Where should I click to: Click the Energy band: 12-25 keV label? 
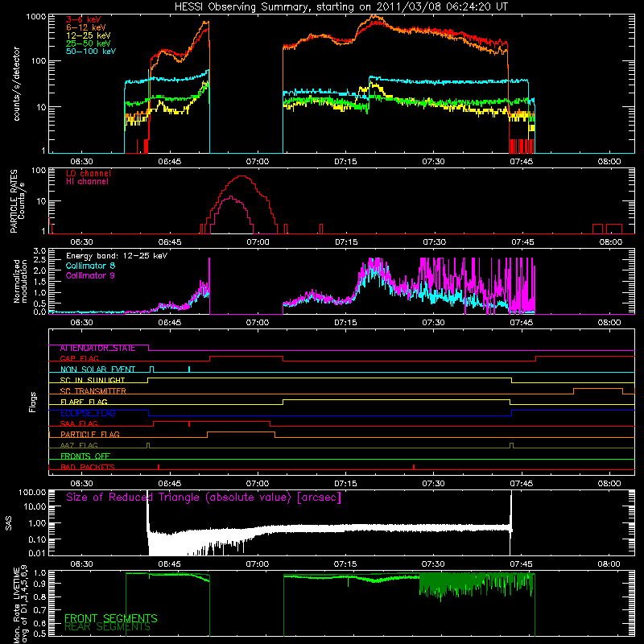(x=117, y=256)
